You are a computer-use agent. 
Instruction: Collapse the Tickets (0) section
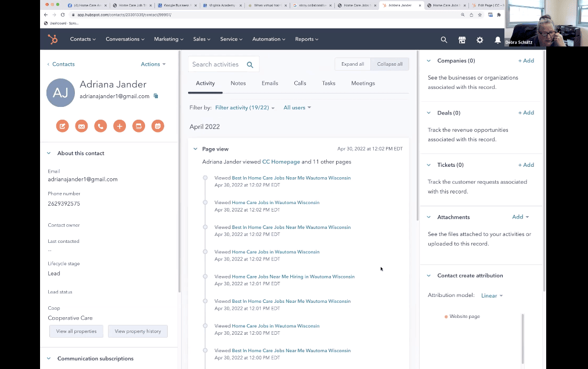(428, 165)
